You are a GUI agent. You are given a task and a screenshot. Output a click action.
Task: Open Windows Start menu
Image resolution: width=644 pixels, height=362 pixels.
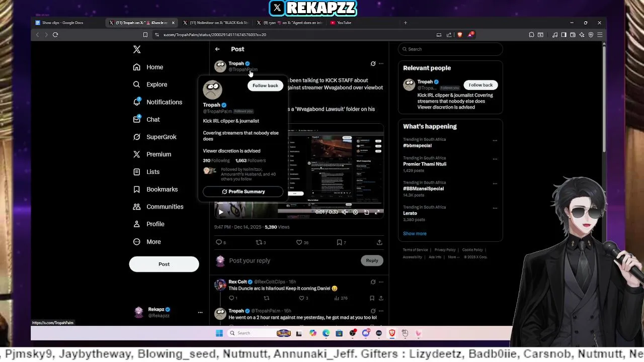click(x=219, y=333)
